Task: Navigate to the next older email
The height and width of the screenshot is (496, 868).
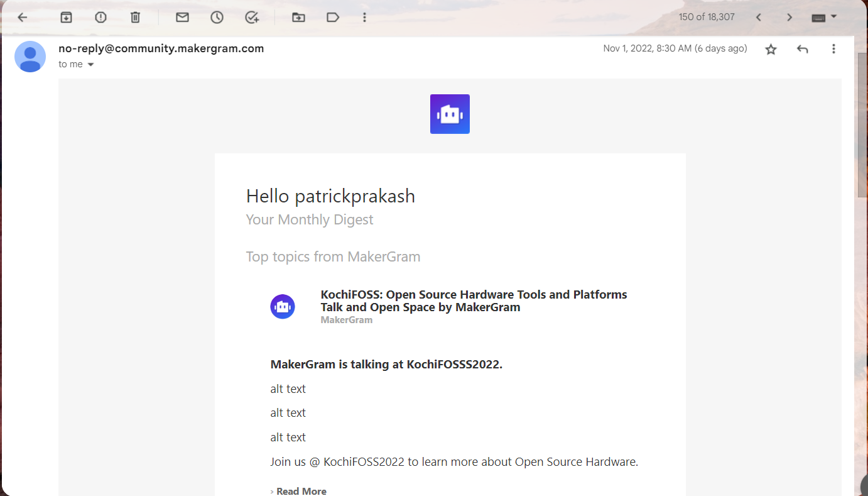Action: (x=789, y=17)
